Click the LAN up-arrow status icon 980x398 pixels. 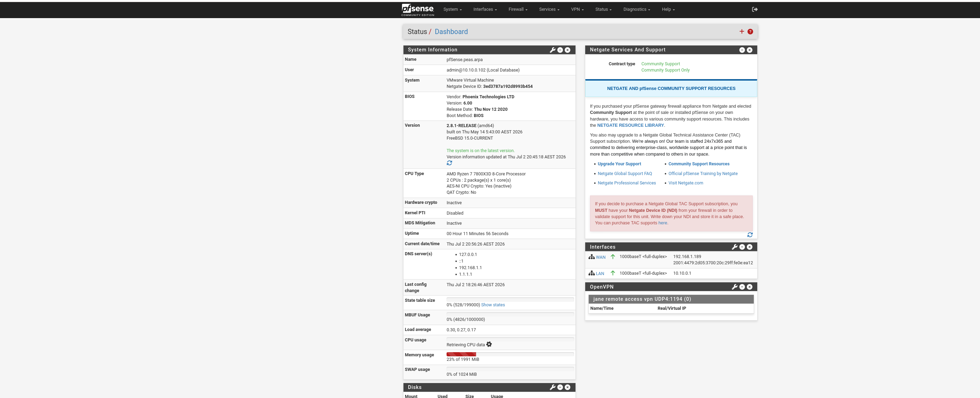coord(612,273)
